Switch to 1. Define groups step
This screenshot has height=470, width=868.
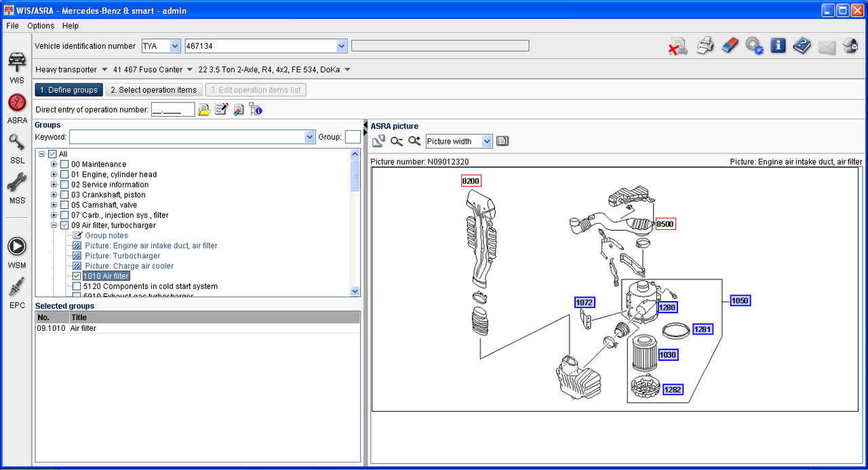[68, 90]
